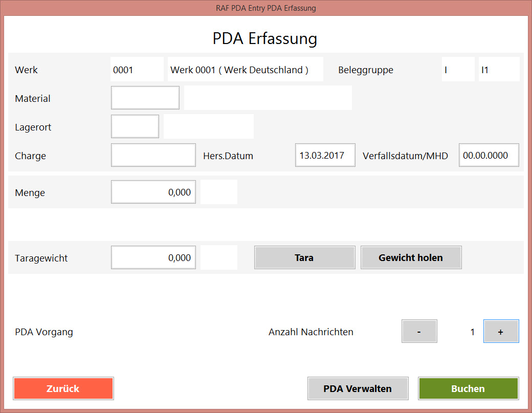Screen dimensions: 532x413
Task: Edit the Verfallsdatum/MHD date field
Action: (x=489, y=155)
